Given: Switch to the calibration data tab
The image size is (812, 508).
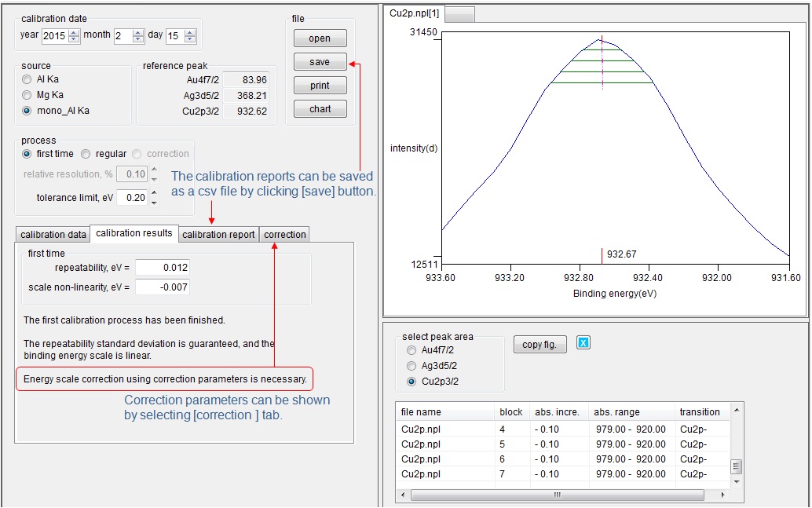Looking at the screenshot, I should click(x=52, y=234).
